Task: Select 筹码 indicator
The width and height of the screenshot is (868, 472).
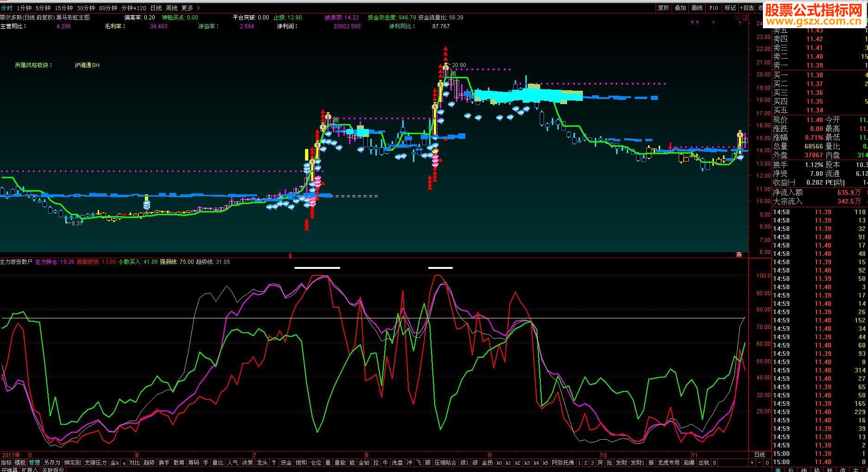Action: tap(194, 463)
